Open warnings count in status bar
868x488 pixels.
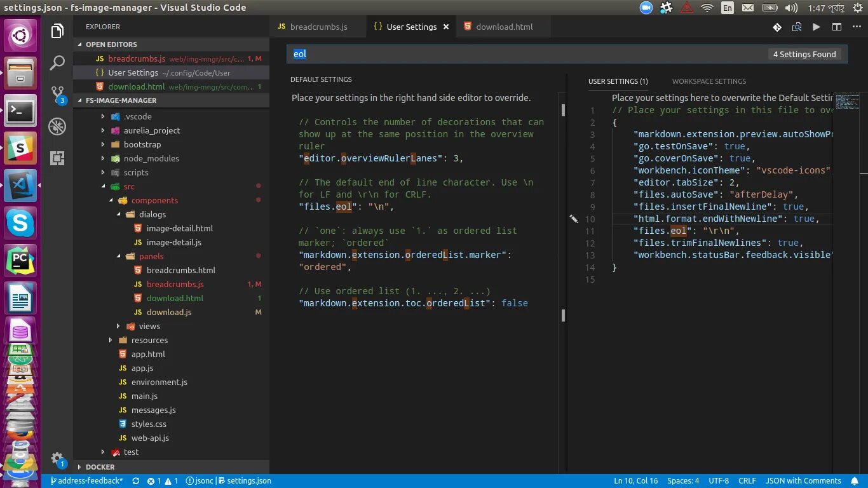point(172,481)
